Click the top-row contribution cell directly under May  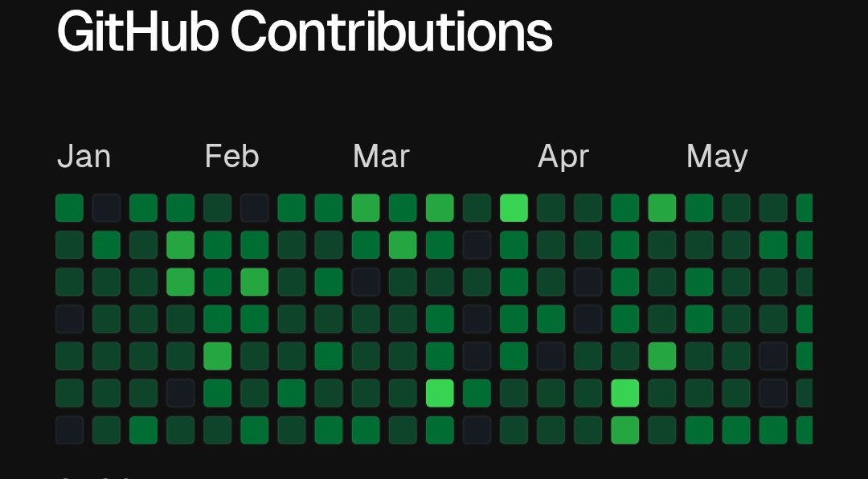point(699,207)
